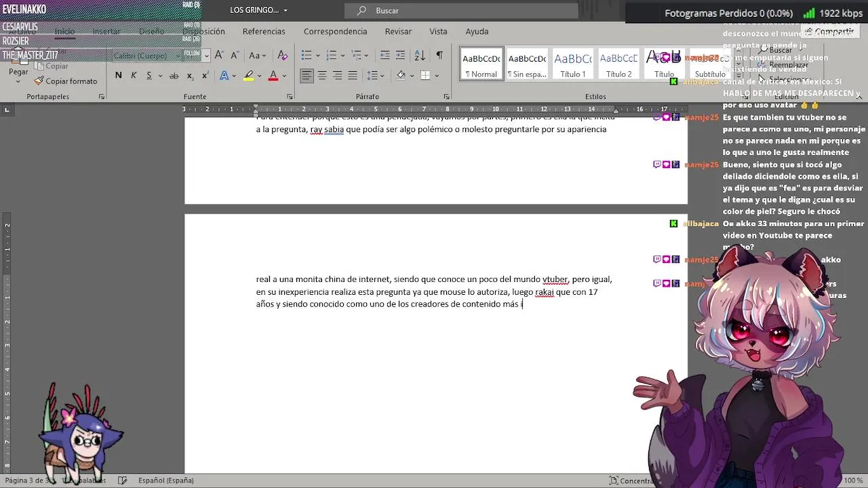868x488 pixels.
Task: Open spelling check icon in status bar
Action: pyautogui.click(x=122, y=480)
